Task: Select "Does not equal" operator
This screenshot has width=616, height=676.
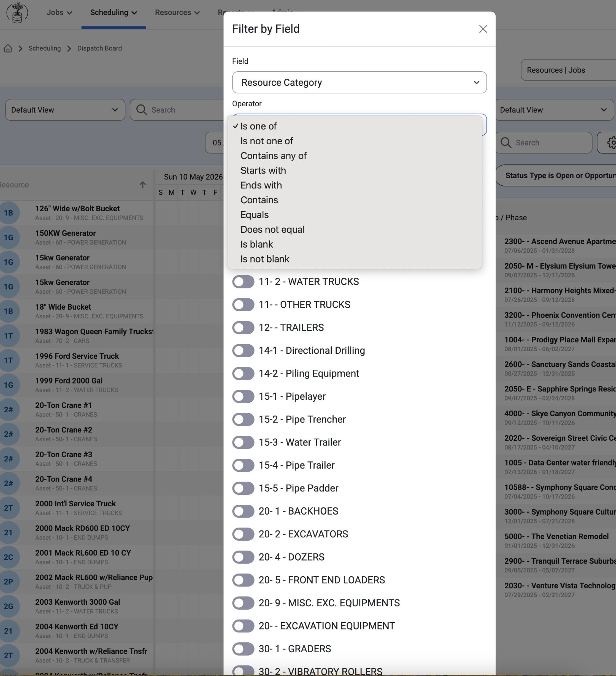Action: click(x=355, y=230)
